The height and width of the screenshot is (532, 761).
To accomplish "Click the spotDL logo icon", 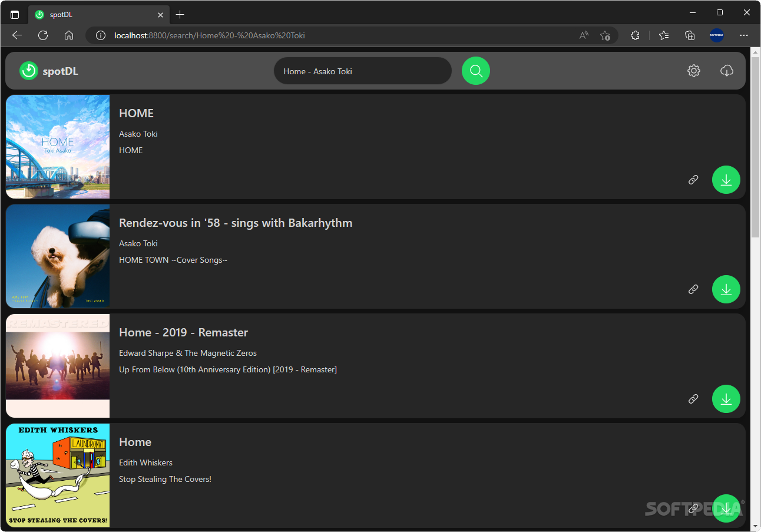I will [29, 71].
